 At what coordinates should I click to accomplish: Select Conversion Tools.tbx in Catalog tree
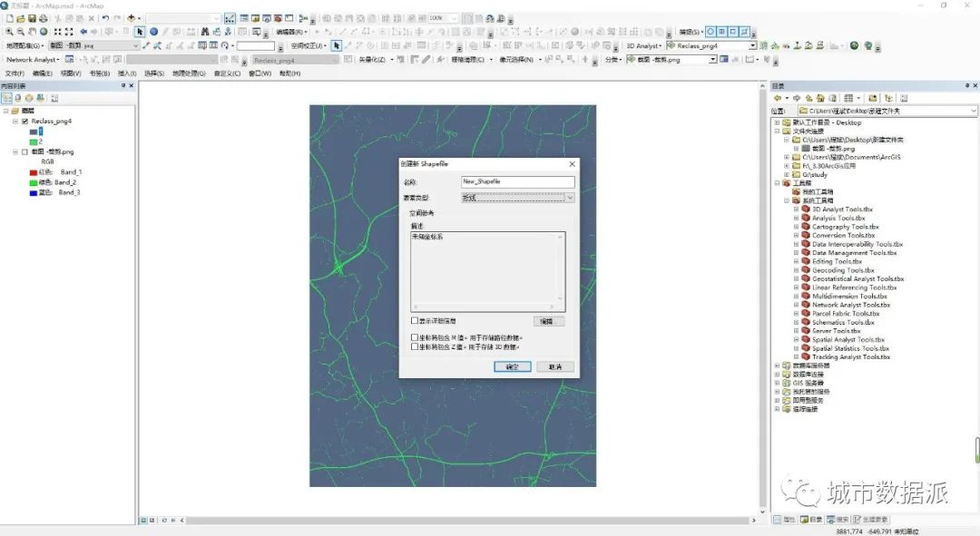[x=843, y=236]
